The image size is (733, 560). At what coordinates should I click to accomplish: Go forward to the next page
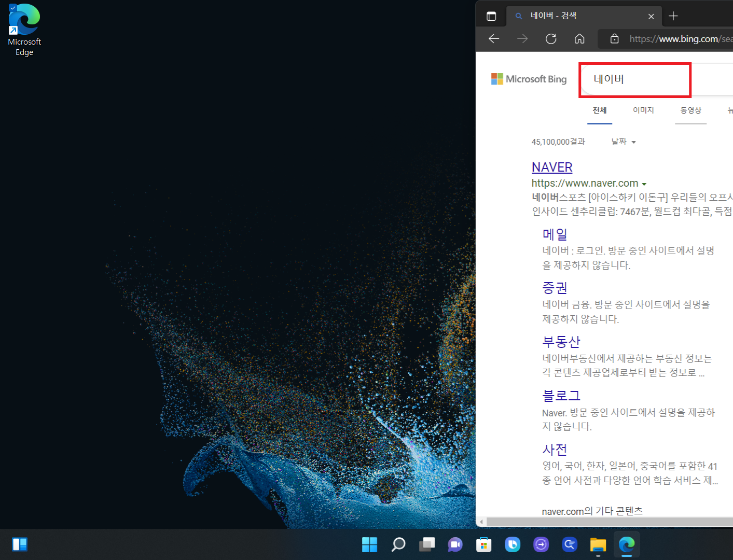[522, 39]
